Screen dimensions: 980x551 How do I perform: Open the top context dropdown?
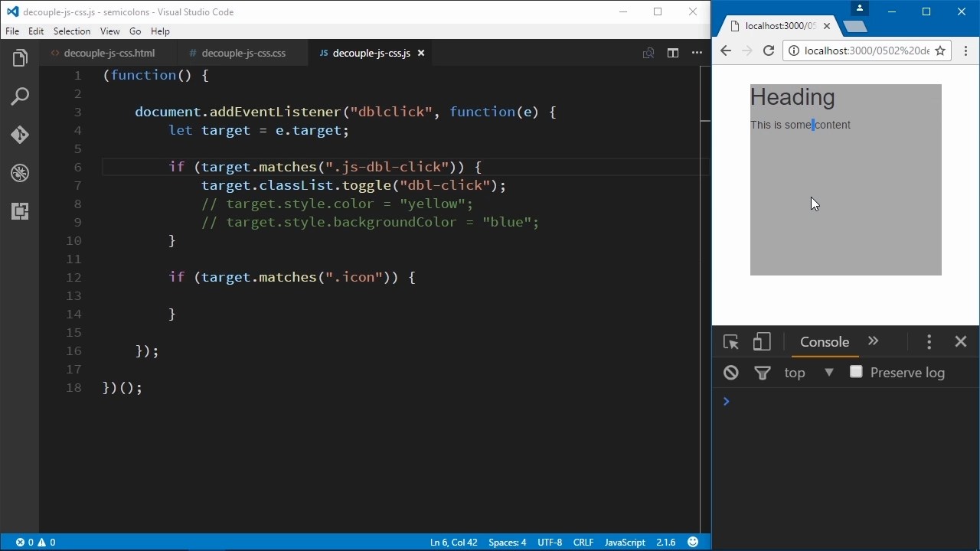[x=809, y=373]
